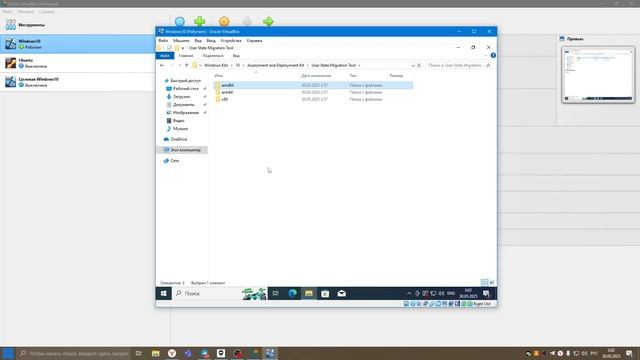
Task: Open Microsoft Store in guest taskbar
Action: (325, 293)
